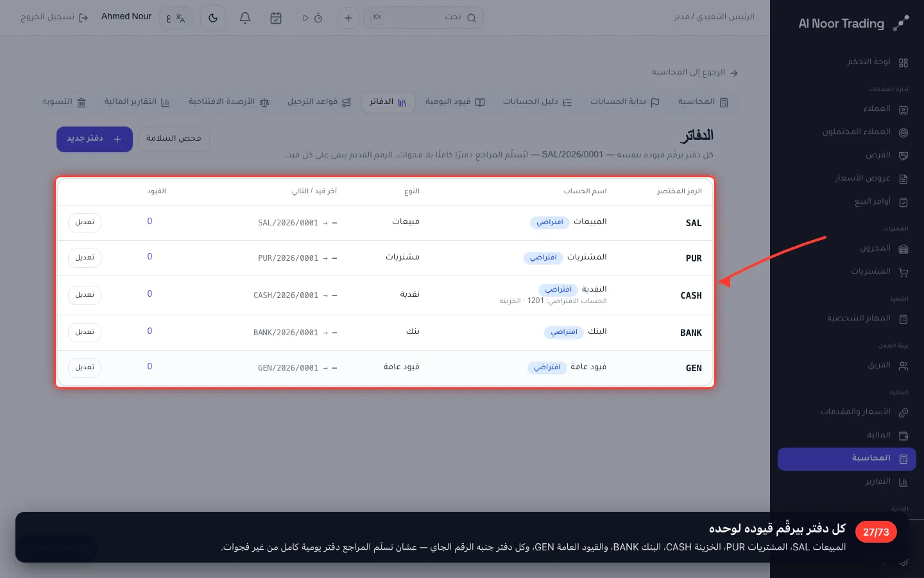This screenshot has height=578, width=924.
Task: Focus the بحث search field
Action: (x=424, y=17)
